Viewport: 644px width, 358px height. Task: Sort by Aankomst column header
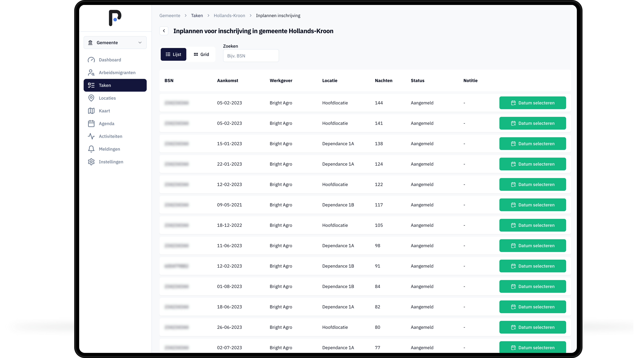click(x=228, y=81)
